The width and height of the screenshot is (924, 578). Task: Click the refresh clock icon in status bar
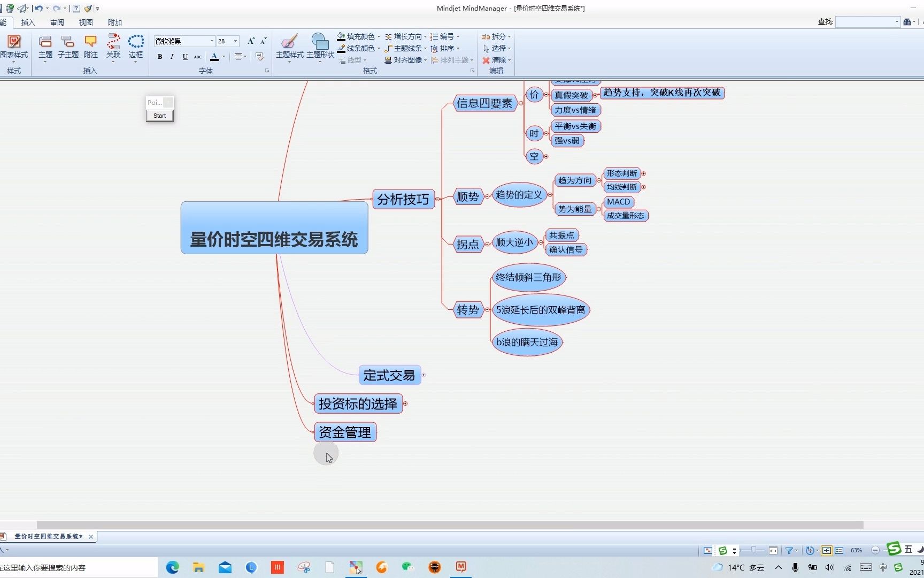click(810, 550)
